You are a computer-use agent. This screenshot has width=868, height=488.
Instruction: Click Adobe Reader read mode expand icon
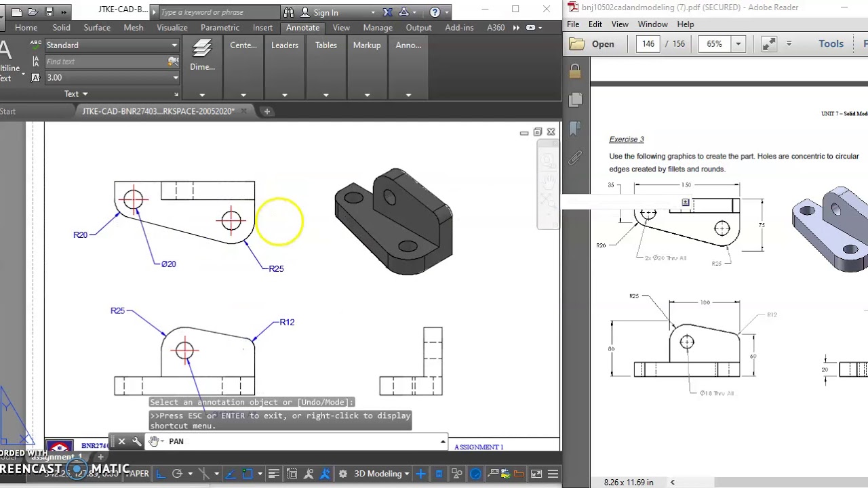[x=768, y=44]
